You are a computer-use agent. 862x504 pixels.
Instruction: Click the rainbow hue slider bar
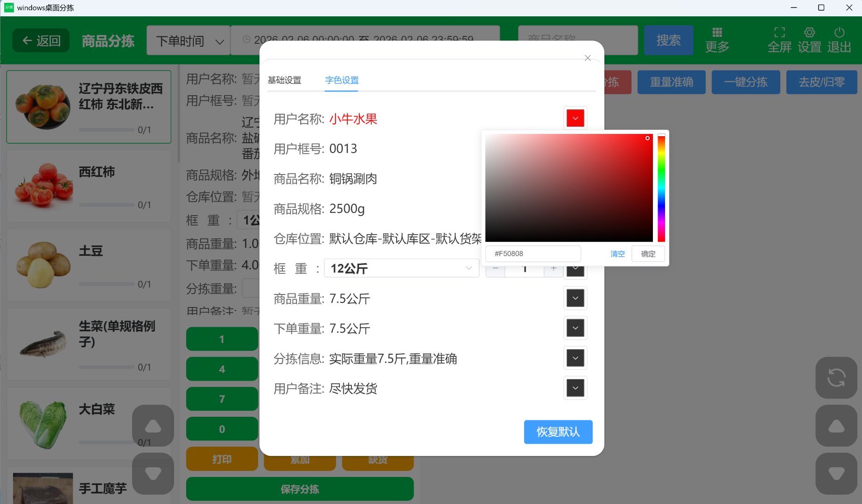661,188
